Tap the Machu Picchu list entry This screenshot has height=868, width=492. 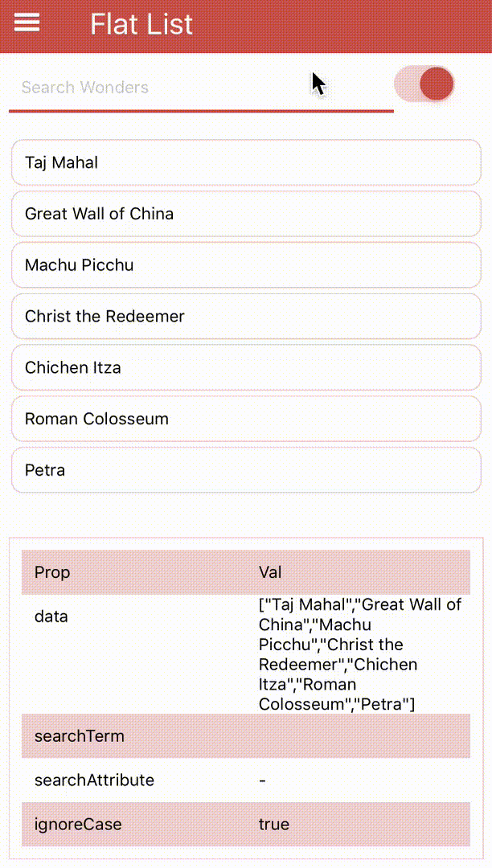[x=246, y=265]
